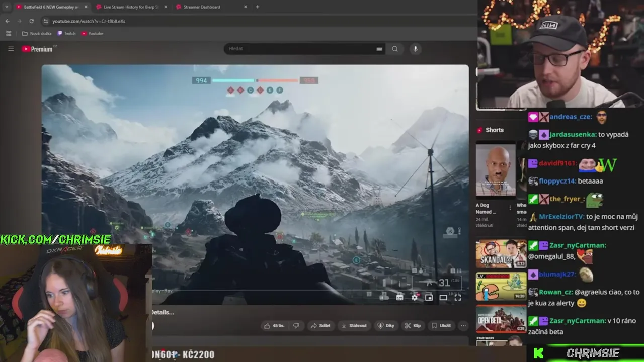The width and height of the screenshot is (644, 362).
Task: Go back with the browser back arrow
Action: tap(7, 21)
